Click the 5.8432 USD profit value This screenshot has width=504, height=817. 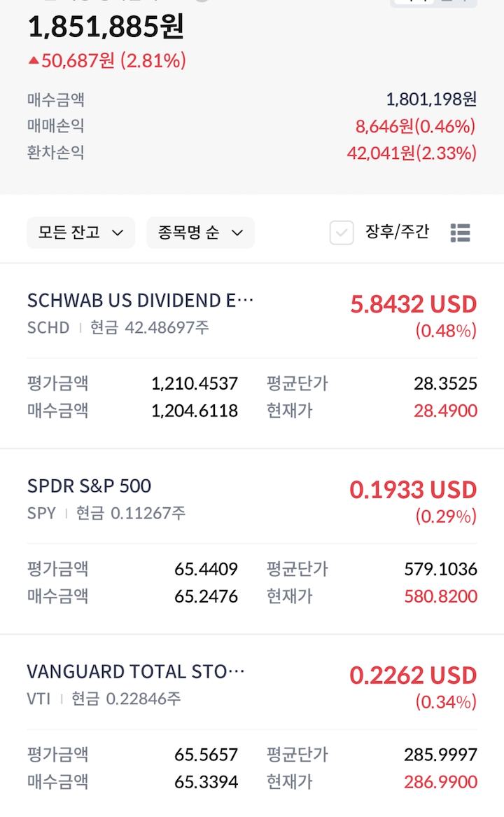(413, 304)
